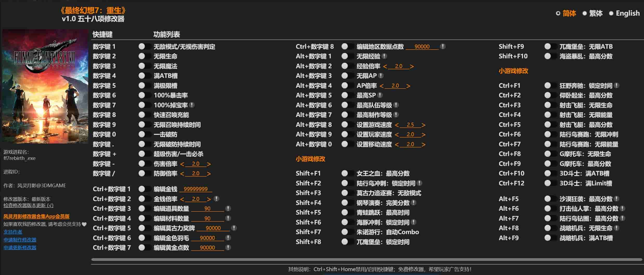Click 申请制作修改器 link
Screen dimensions: 644x275
click(20, 240)
